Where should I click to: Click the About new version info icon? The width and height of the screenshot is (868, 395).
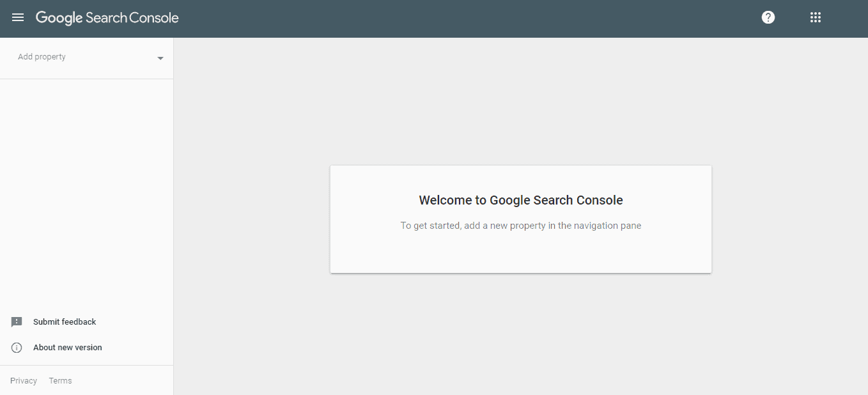tap(17, 348)
